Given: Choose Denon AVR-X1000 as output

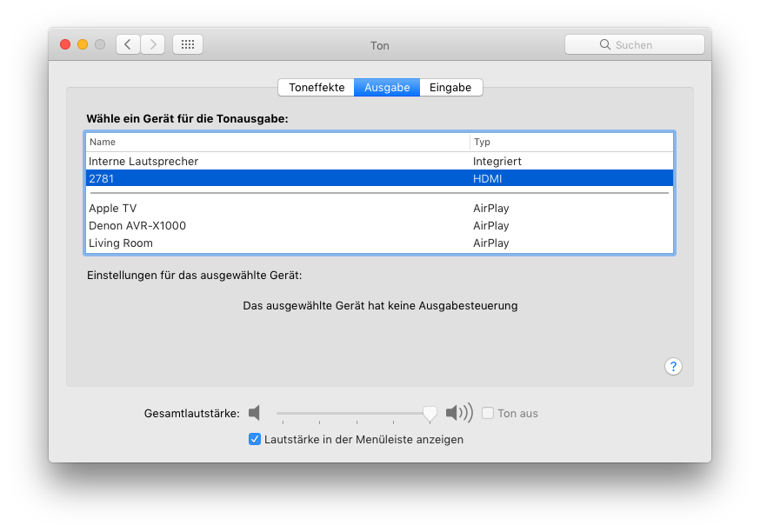Looking at the screenshot, I should (379, 225).
